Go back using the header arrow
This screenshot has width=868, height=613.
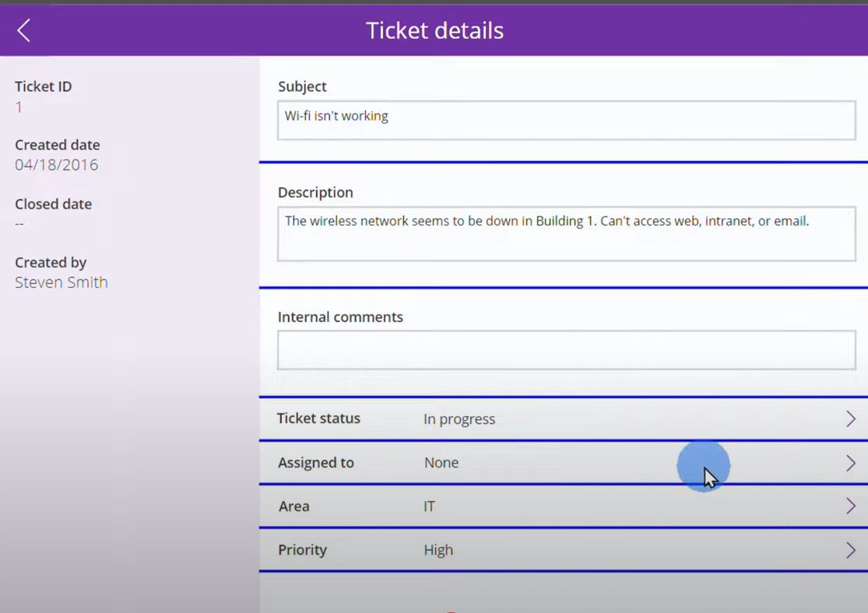click(x=24, y=30)
